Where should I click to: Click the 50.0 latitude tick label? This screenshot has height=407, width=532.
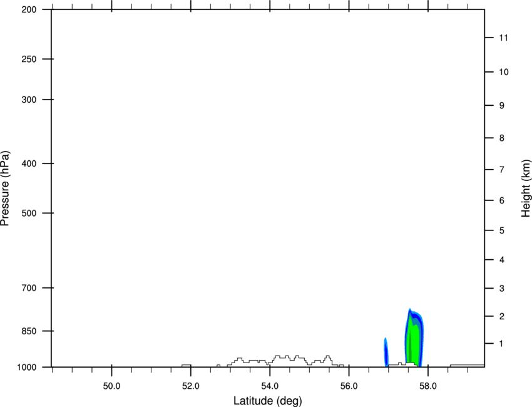111,386
